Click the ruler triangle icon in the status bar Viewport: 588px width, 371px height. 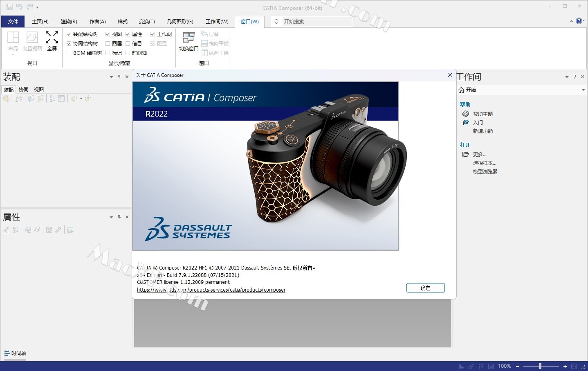(462, 366)
